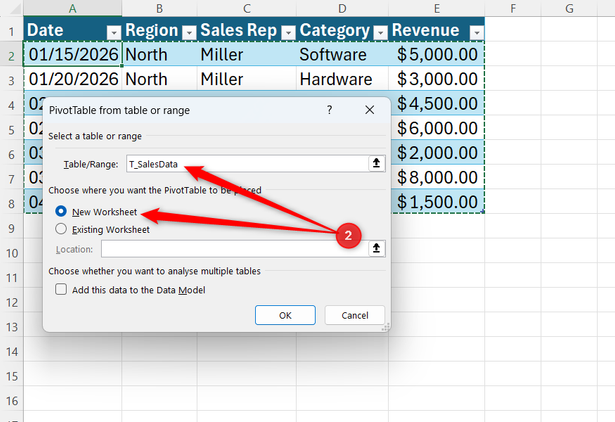Image resolution: width=615 pixels, height=422 pixels.
Task: Click the Sales Rep header cell text
Action: tap(238, 30)
